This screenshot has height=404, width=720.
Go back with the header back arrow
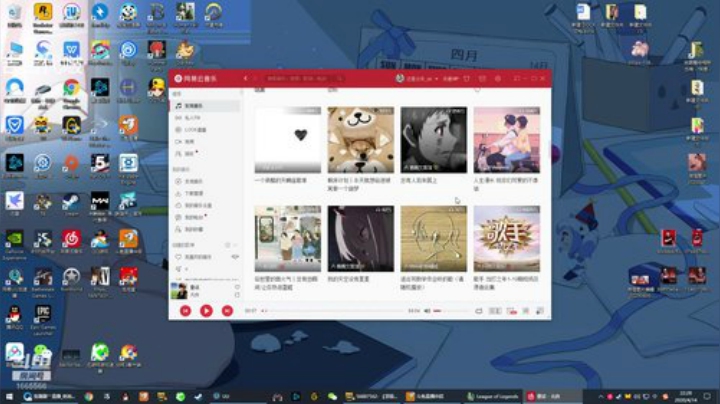point(246,79)
